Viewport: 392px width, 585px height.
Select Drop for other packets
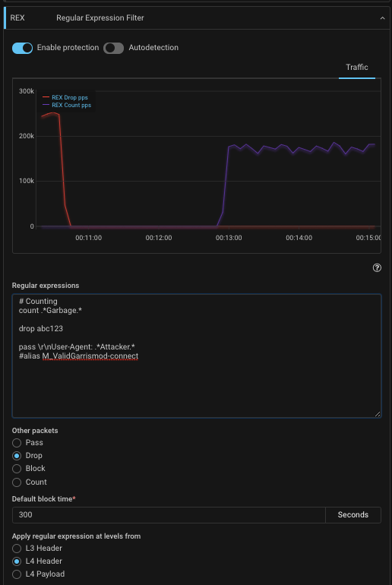click(17, 456)
